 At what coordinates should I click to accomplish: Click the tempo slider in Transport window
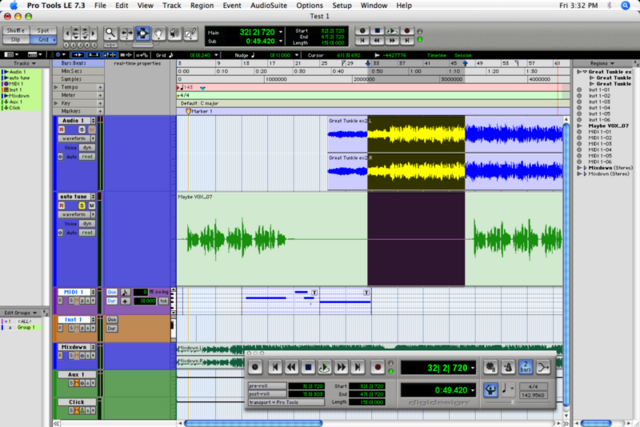coord(513,402)
